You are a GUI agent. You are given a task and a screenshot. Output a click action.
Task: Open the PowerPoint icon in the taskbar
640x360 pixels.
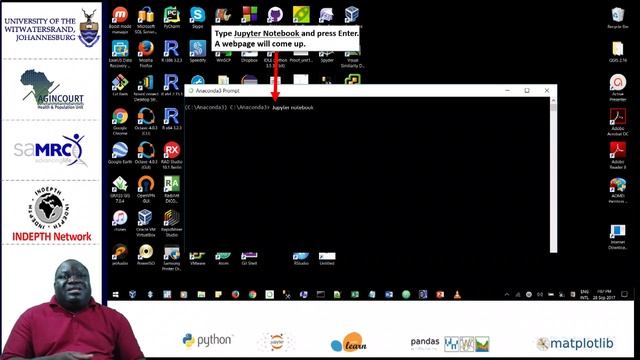(x=440, y=294)
